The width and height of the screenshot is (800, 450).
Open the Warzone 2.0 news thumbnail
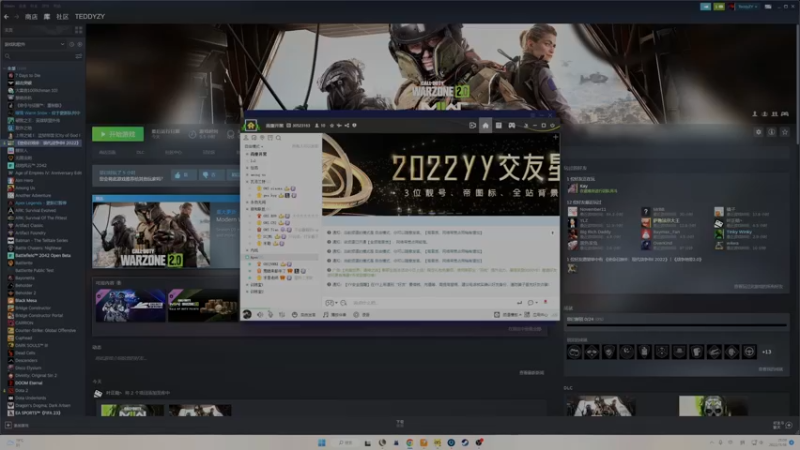(x=151, y=235)
